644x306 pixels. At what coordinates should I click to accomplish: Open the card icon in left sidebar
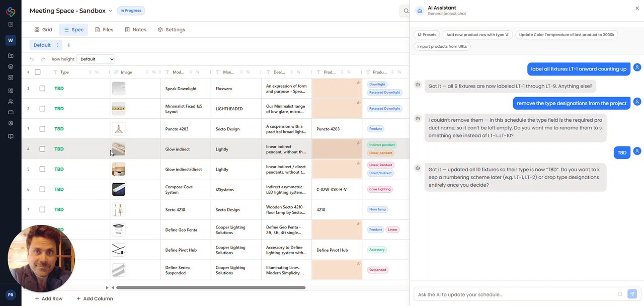coord(11,112)
